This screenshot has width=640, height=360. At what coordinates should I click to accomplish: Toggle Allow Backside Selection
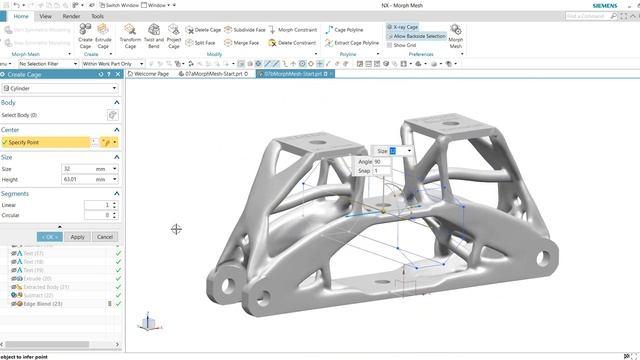(416, 36)
